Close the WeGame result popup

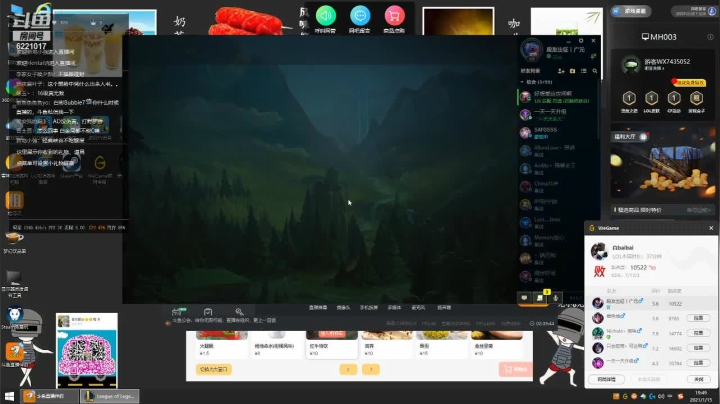[711, 228]
